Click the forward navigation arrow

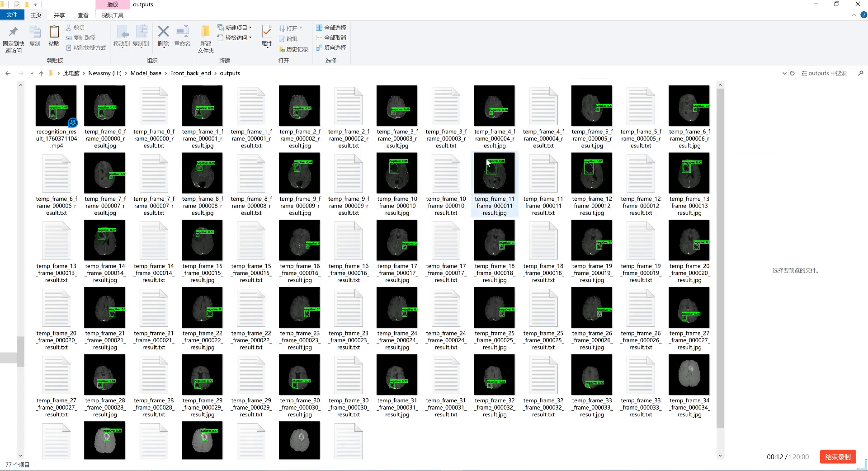click(x=21, y=73)
